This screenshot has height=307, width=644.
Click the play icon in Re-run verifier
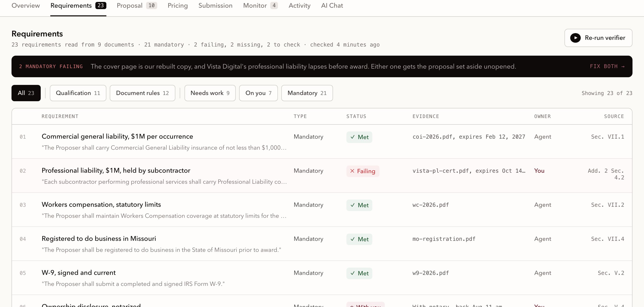575,38
